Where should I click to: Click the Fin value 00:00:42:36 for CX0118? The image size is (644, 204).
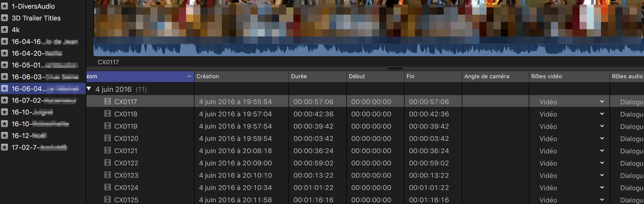[429, 114]
